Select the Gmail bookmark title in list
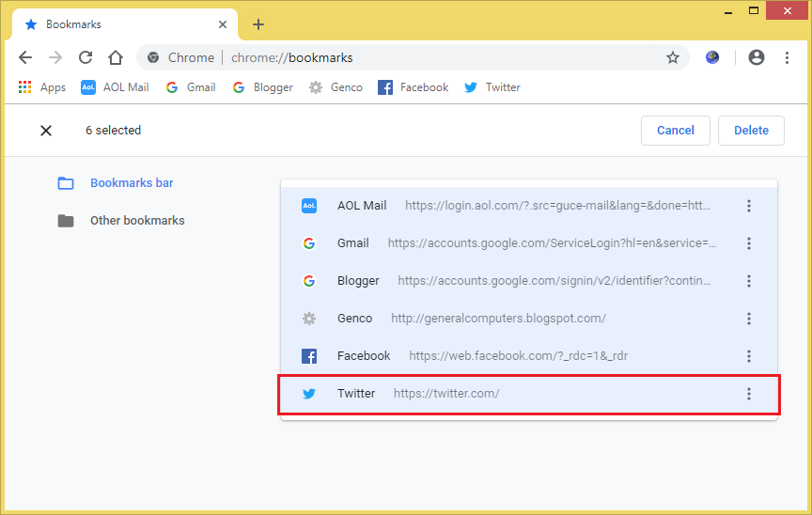This screenshot has height=515, width=812. pyautogui.click(x=353, y=243)
